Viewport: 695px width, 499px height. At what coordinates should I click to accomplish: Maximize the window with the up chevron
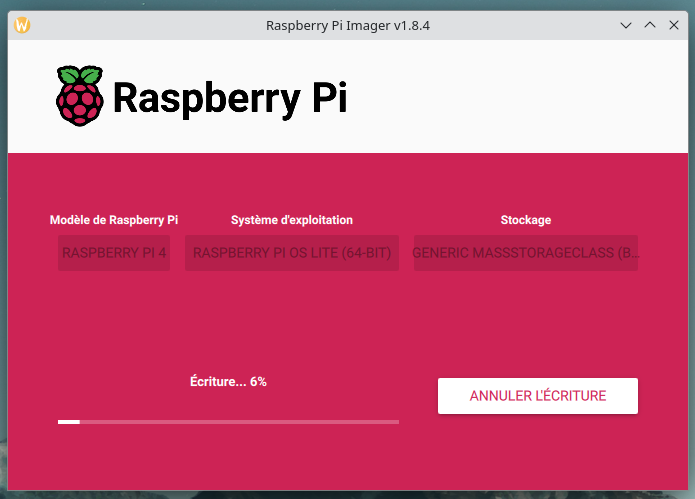(650, 25)
